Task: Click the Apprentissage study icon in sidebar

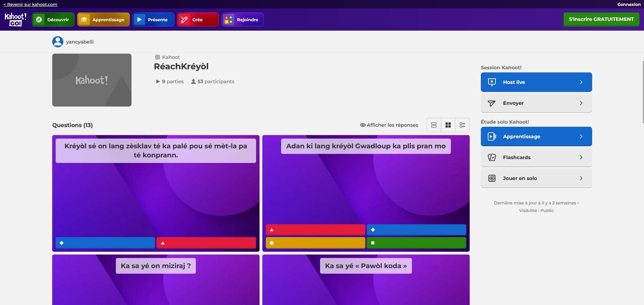Action: 492,136
